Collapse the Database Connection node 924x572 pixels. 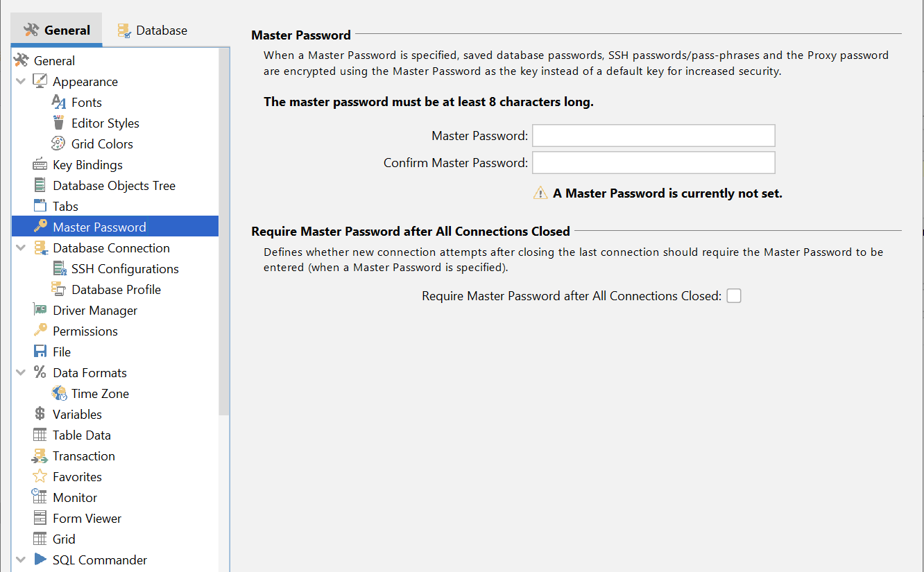21,248
